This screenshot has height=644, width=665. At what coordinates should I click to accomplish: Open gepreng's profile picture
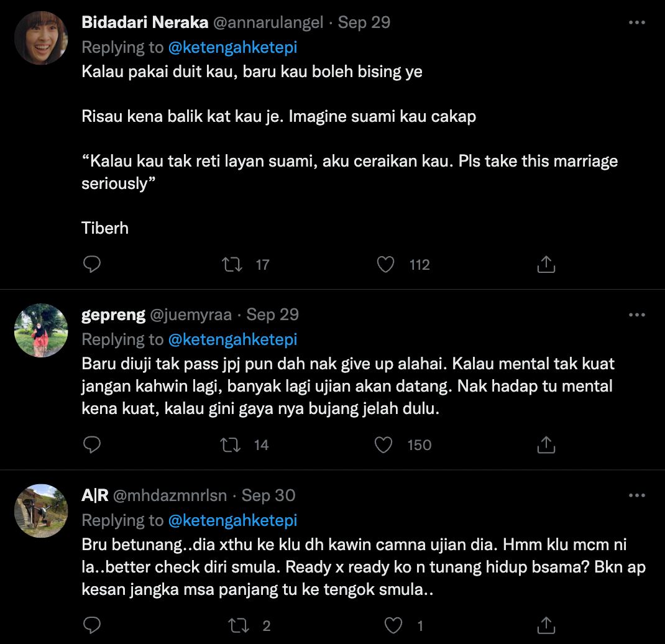(x=40, y=330)
